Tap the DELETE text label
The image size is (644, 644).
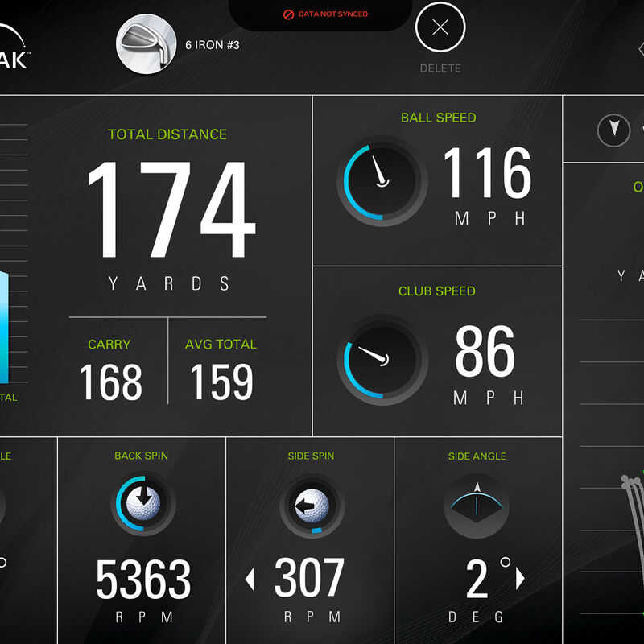[x=440, y=68]
